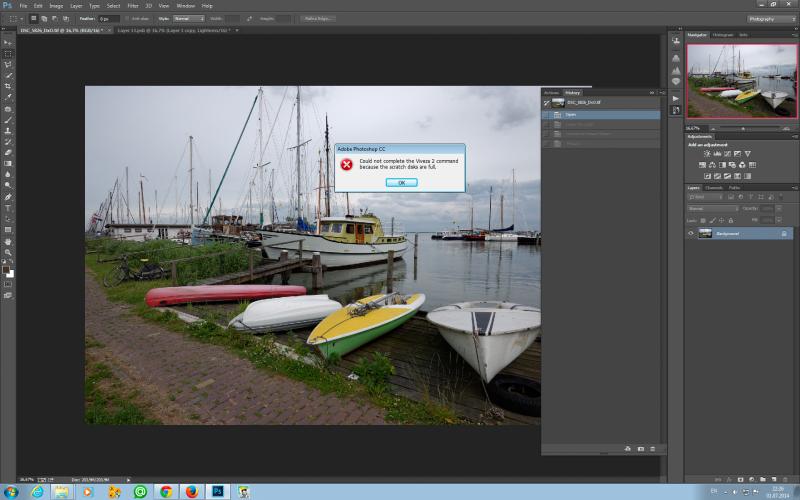The width and height of the screenshot is (800, 500).
Task: Hide the Background layer visibility eye
Action: [x=691, y=234]
